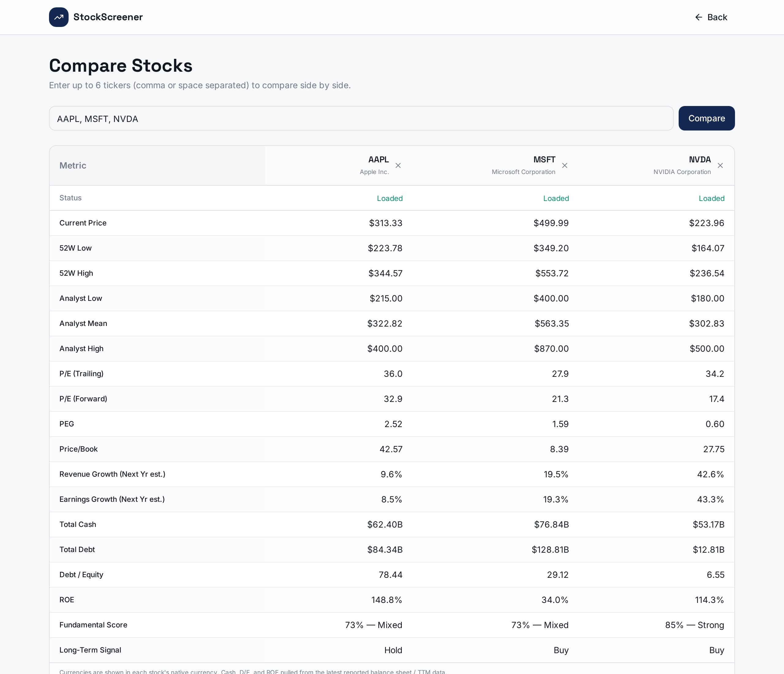Click the $349.20 52W low value
The height and width of the screenshot is (674, 784).
[551, 248]
